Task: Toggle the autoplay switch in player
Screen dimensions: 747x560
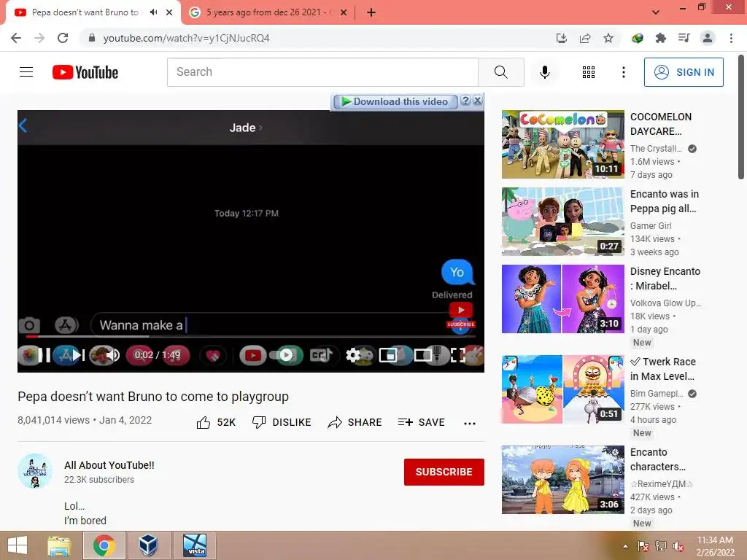Action: 282,355
